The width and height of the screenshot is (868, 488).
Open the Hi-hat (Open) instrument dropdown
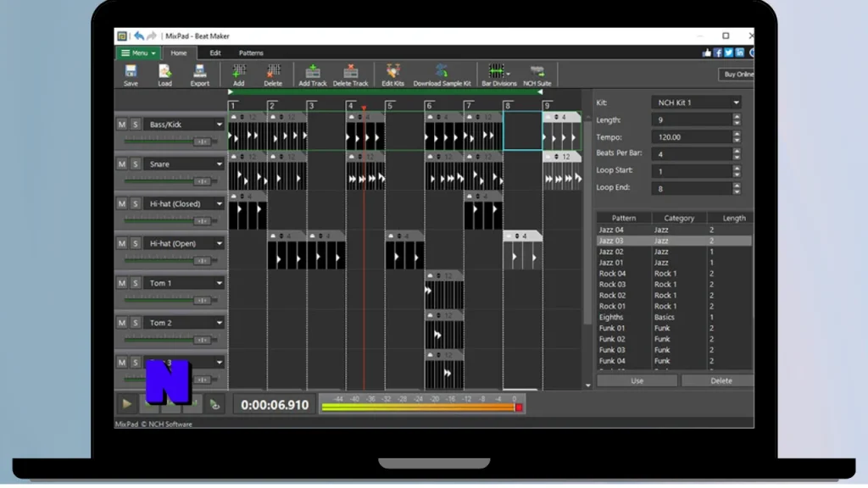(220, 243)
